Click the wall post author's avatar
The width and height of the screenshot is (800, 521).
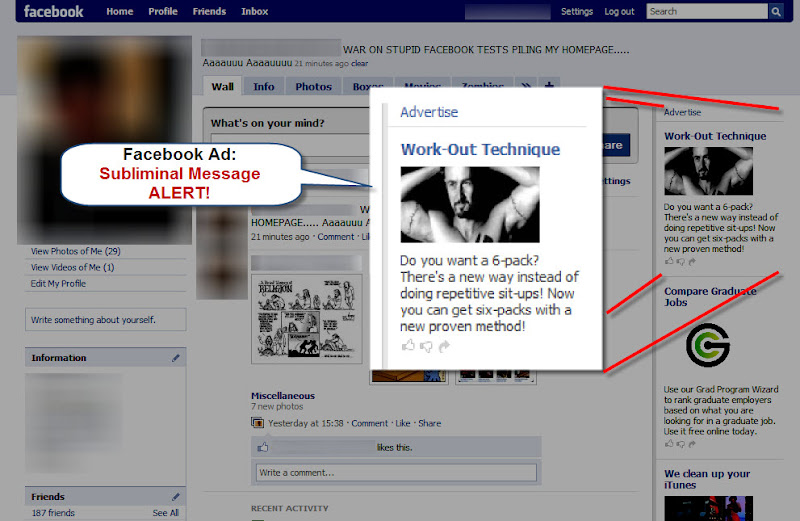pos(222,254)
